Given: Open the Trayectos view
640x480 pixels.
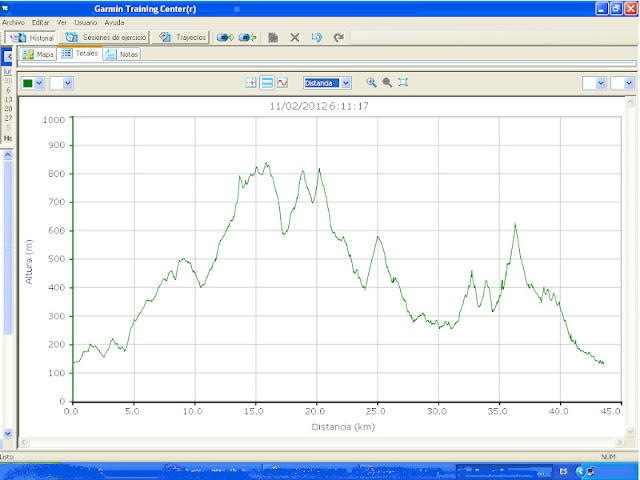Looking at the screenshot, I should pos(182,38).
